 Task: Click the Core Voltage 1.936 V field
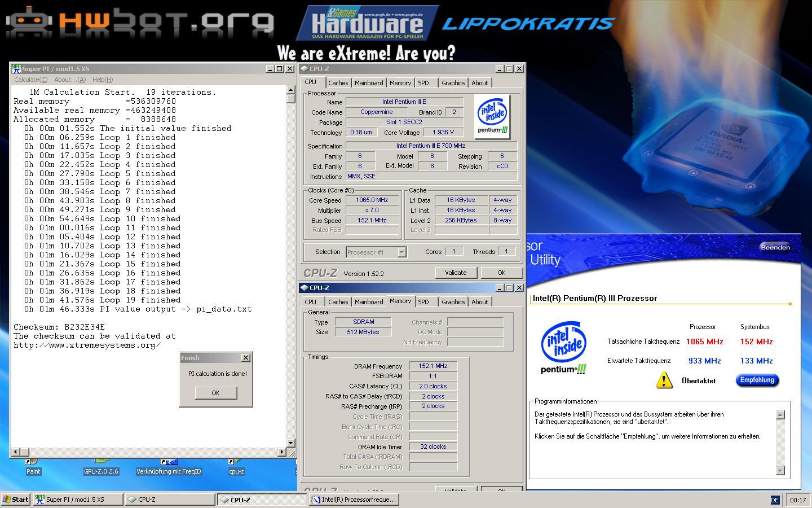[x=443, y=133]
